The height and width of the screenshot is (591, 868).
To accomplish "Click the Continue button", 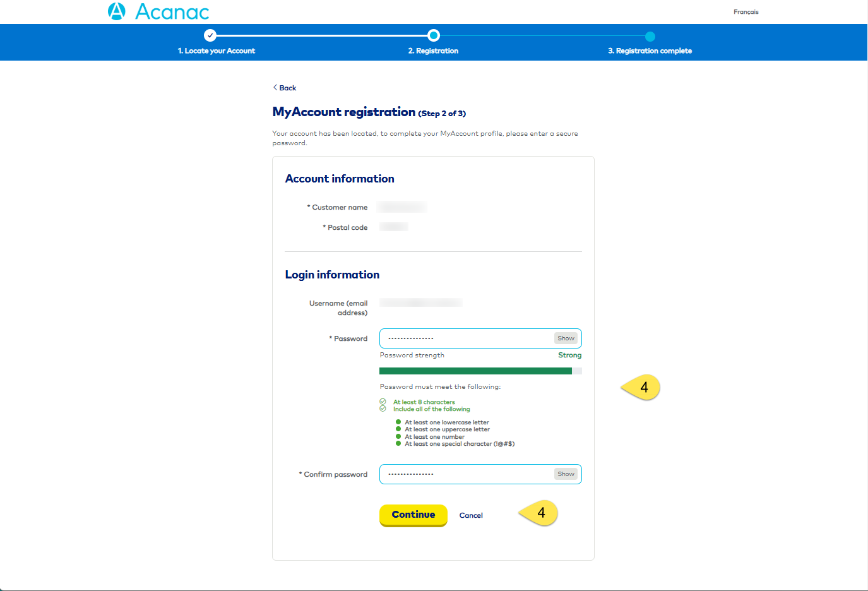I will (413, 515).
